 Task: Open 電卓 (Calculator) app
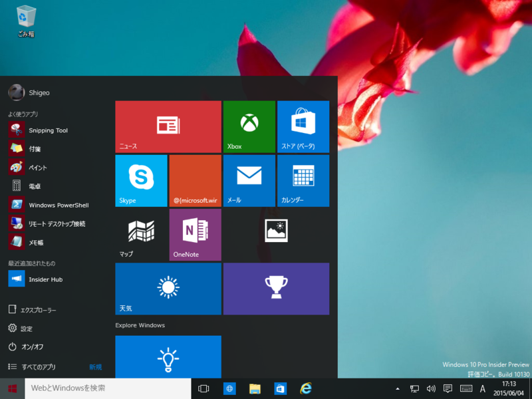click(x=55, y=186)
